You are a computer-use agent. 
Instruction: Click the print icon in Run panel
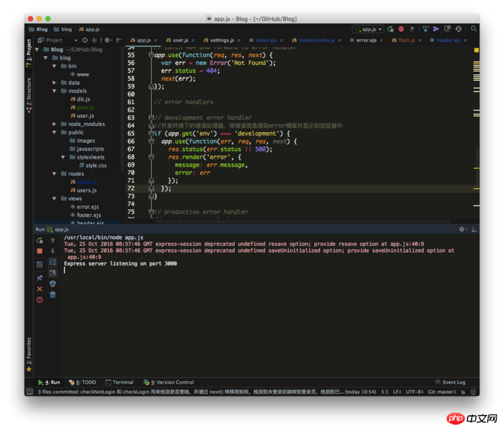tap(53, 284)
